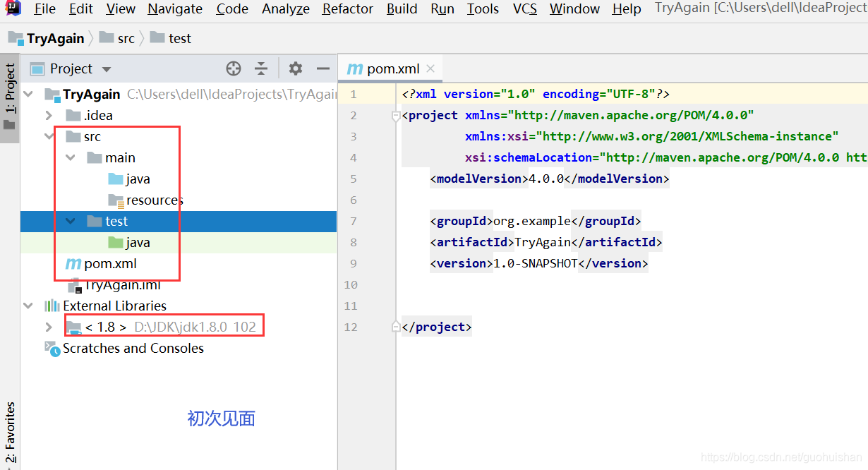Open pom.xml in the project tree
Viewport: 868px width, 470px height.
[109, 264]
